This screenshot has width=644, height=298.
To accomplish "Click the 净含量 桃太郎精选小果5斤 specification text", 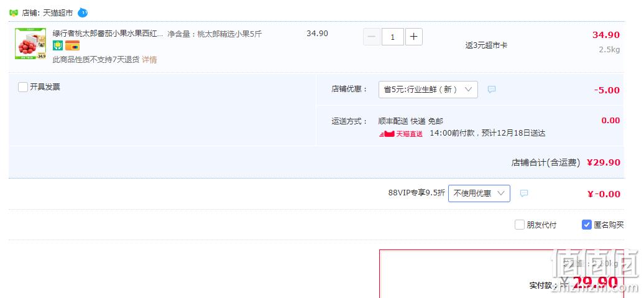I will tap(214, 34).
